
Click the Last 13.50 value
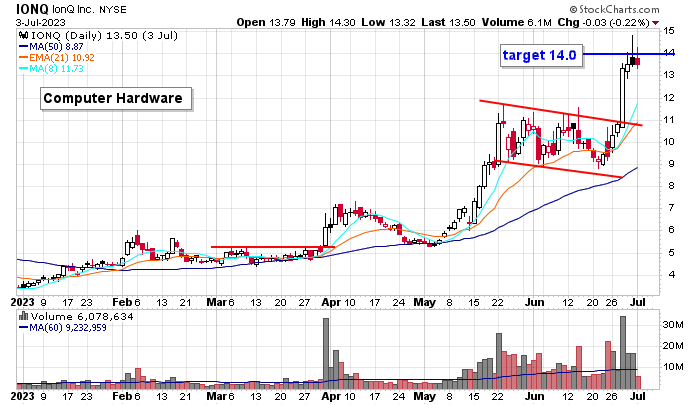[448, 22]
